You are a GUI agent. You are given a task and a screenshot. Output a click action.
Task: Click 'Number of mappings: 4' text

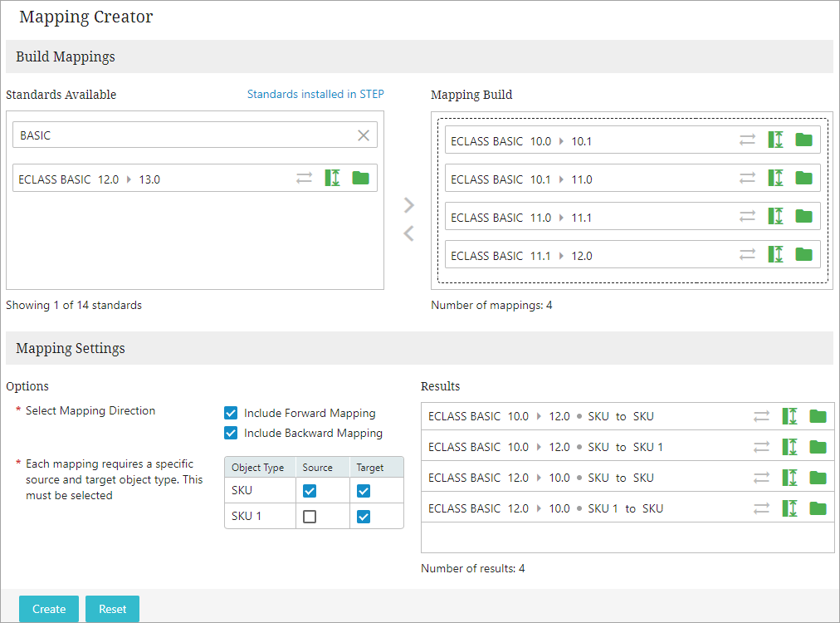tap(491, 305)
